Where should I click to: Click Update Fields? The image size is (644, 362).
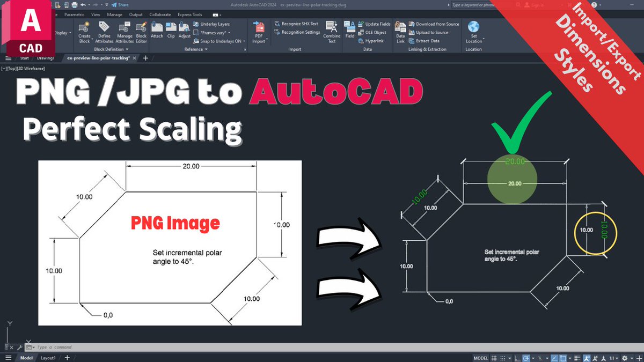374,24
